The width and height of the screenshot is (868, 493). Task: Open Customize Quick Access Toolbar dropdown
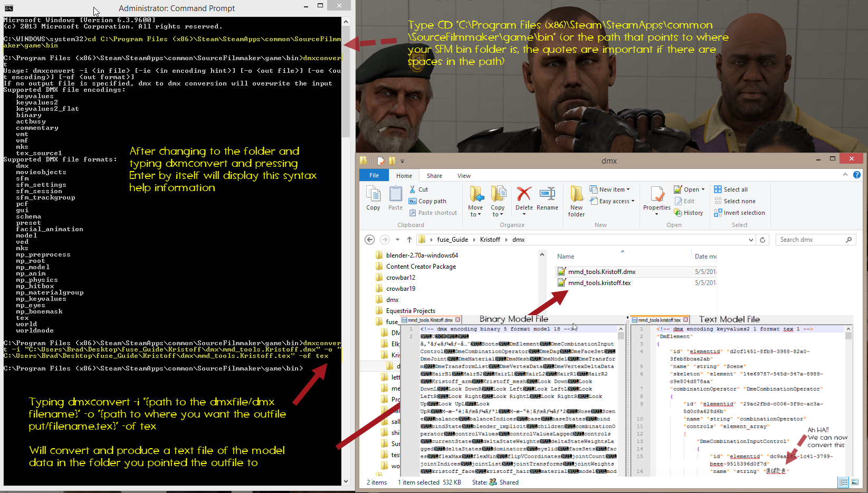pyautogui.click(x=402, y=161)
